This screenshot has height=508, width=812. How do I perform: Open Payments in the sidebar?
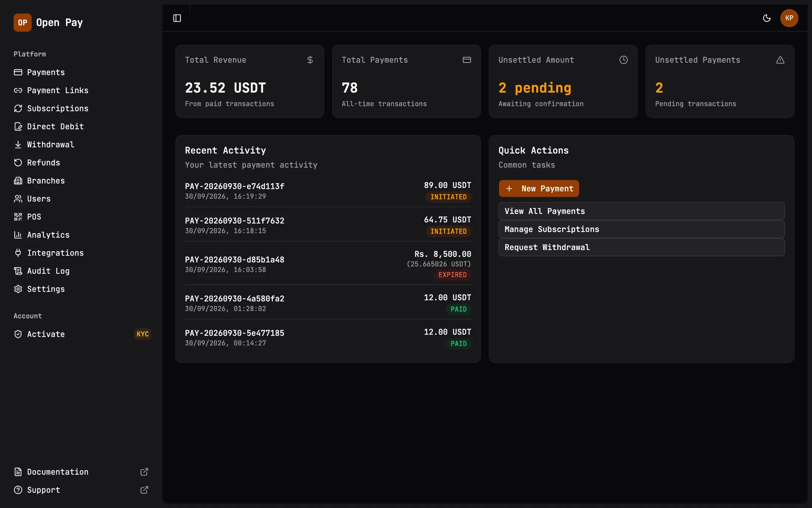click(x=81, y=72)
